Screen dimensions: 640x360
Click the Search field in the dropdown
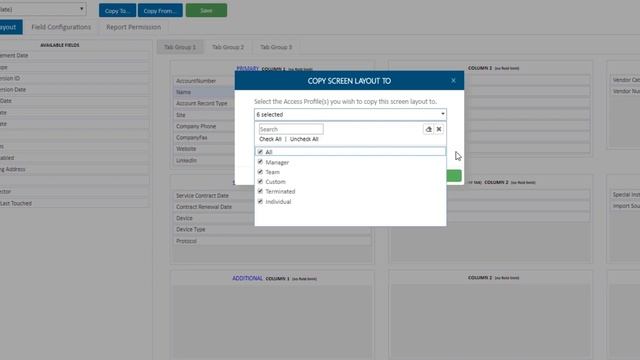point(291,129)
